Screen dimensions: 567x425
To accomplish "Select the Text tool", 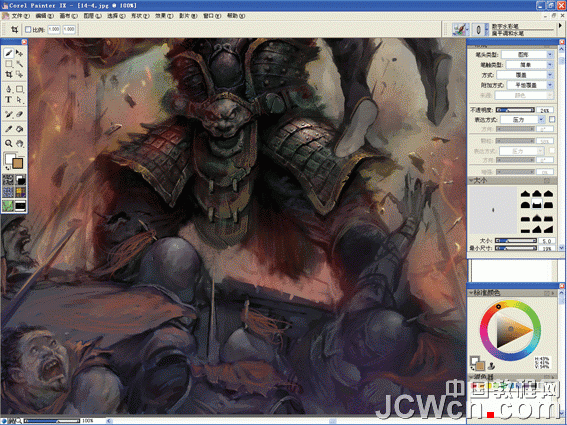I will click(9, 99).
